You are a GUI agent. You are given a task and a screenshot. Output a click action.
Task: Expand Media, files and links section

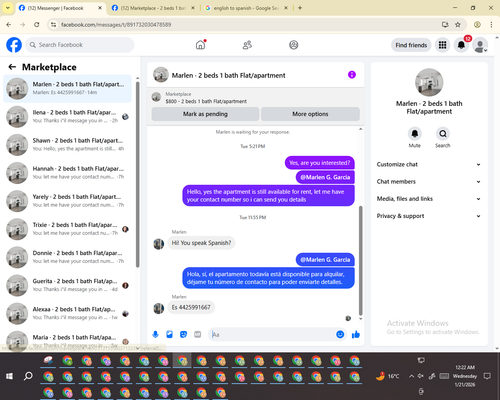[429, 199]
